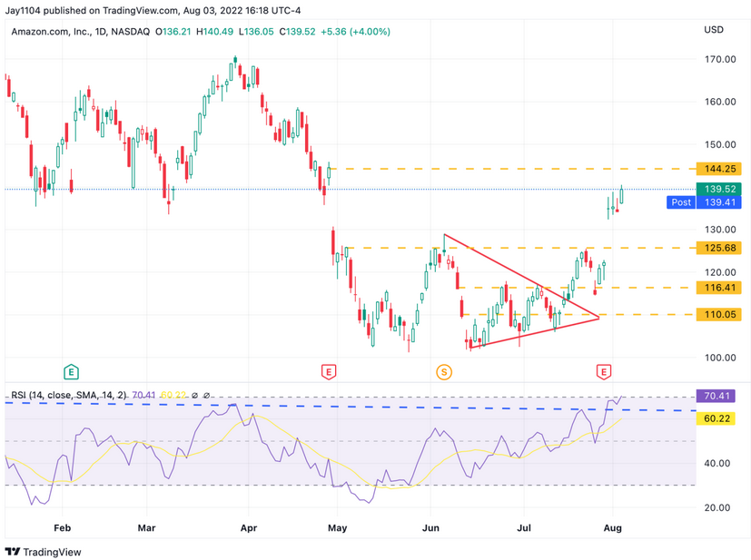Click the purple RSI value label 70.41 on the axis
The height and width of the screenshot is (560, 751).
coord(716,396)
